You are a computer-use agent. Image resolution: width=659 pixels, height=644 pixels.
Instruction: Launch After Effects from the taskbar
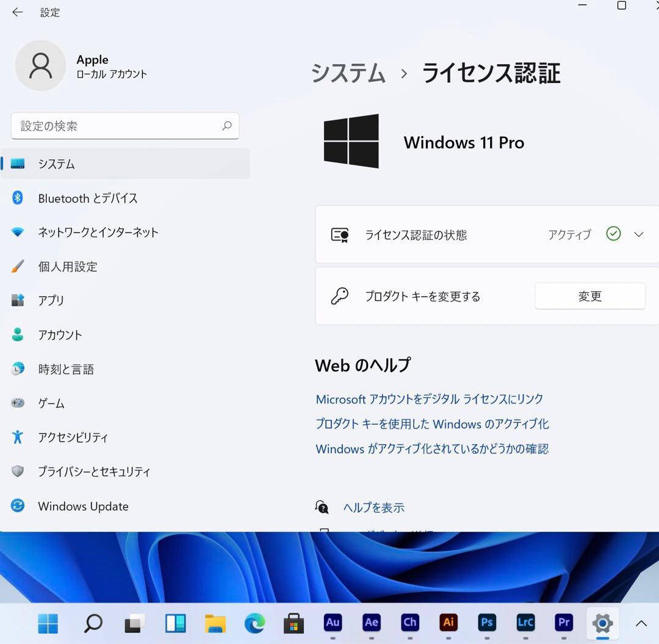(371, 623)
